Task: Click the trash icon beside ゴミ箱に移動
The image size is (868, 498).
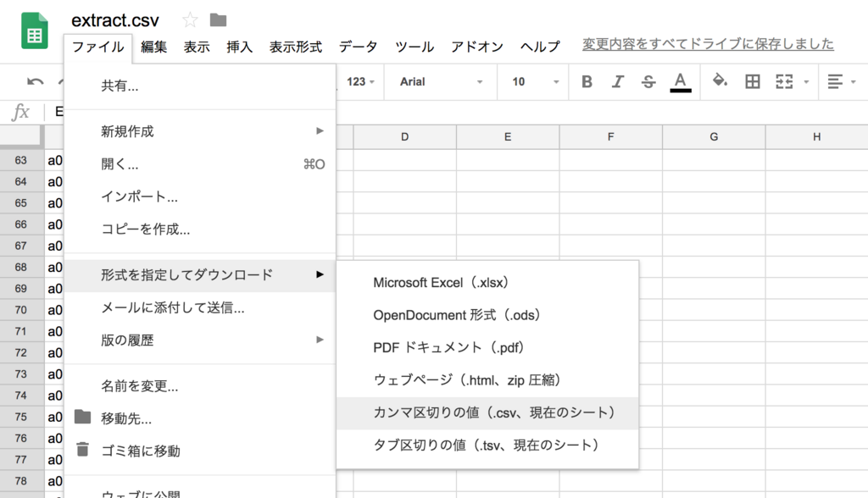Action: [82, 450]
